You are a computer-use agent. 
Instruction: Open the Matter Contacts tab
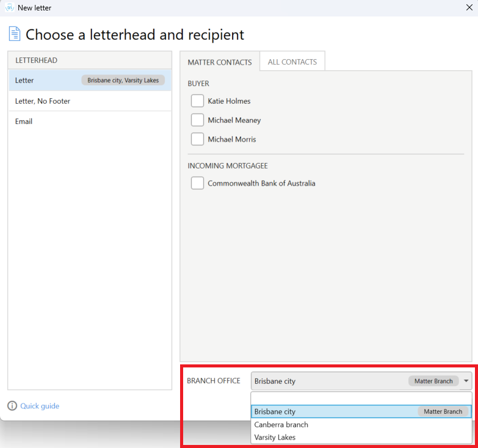pos(220,62)
